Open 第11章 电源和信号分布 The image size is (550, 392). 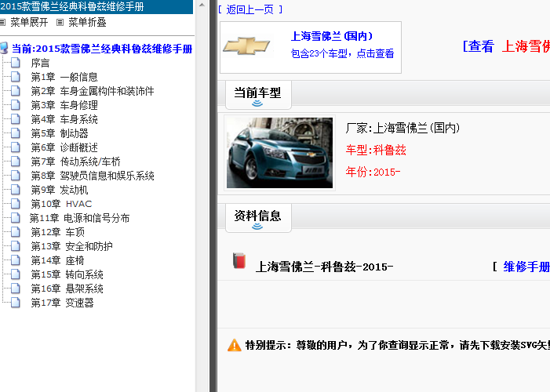(x=79, y=218)
